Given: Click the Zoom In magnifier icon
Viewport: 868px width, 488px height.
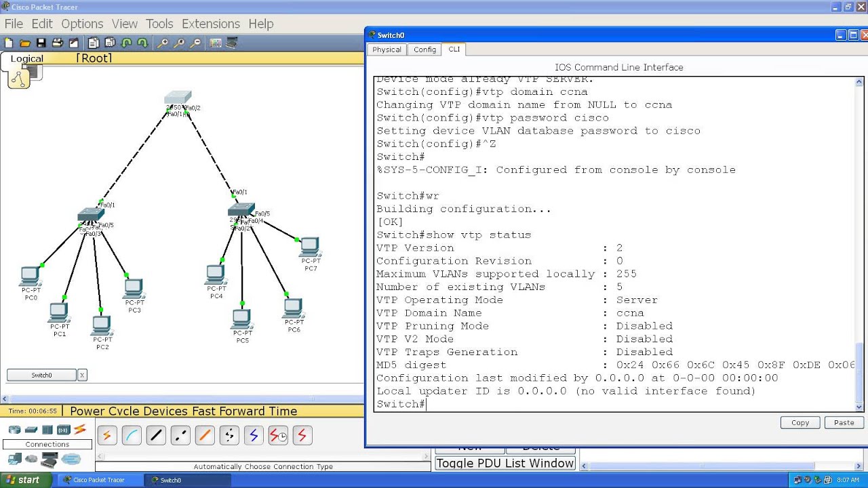Looking at the screenshot, I should coord(163,43).
